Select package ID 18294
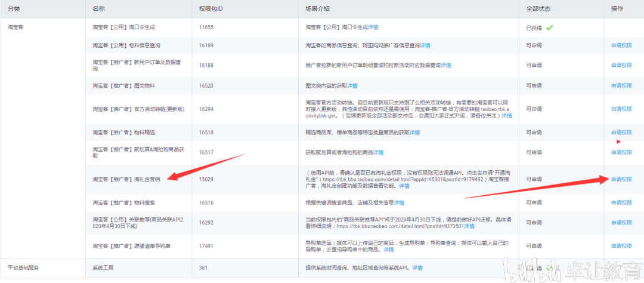This screenshot has width=644, height=283. coord(206,109)
